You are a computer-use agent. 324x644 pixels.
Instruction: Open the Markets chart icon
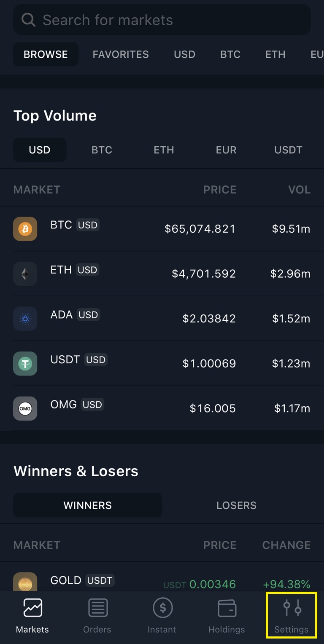point(32,609)
